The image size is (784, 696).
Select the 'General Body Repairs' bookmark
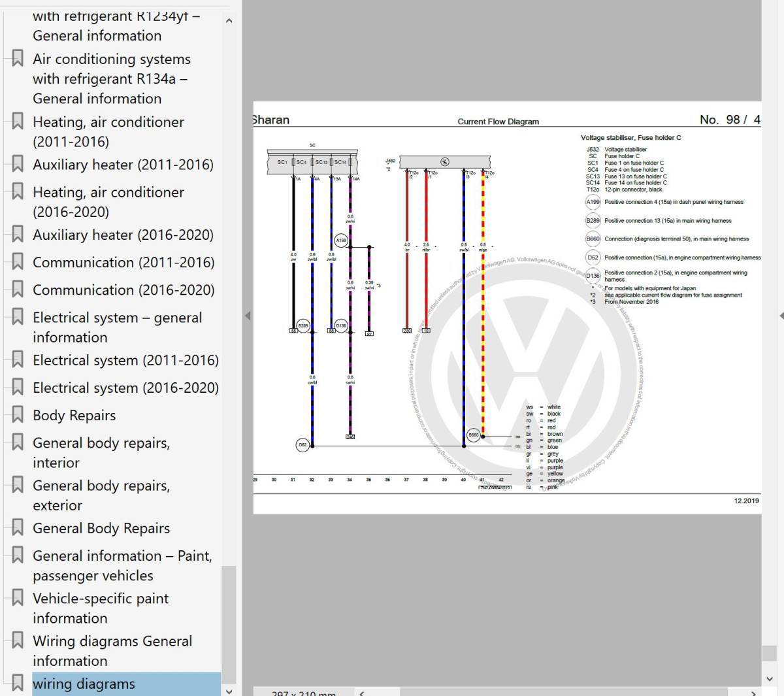(x=101, y=528)
